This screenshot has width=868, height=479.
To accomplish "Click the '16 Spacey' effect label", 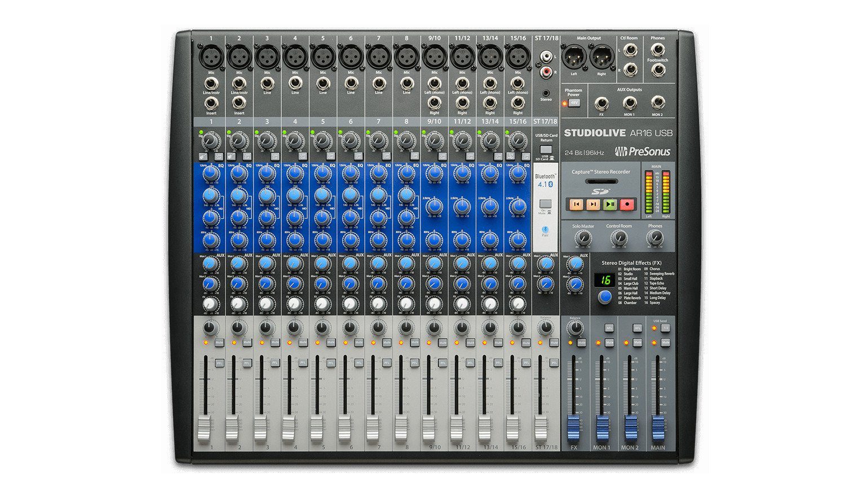I will coord(652,303).
